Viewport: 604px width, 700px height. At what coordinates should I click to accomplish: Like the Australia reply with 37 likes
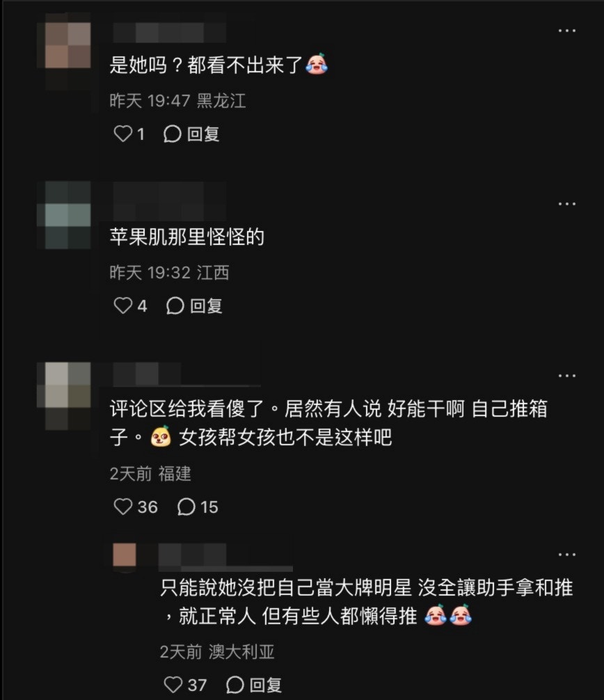point(173,685)
